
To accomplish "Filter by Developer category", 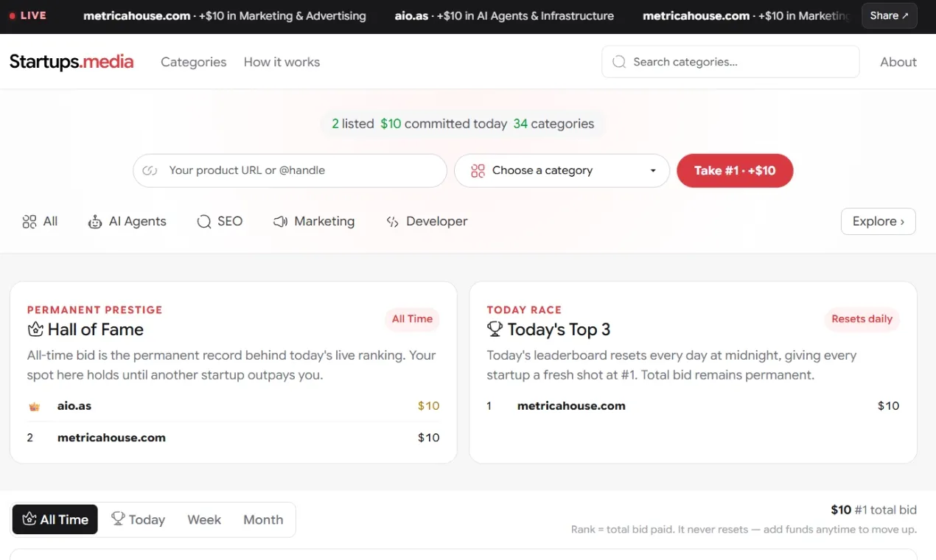I will 427,221.
